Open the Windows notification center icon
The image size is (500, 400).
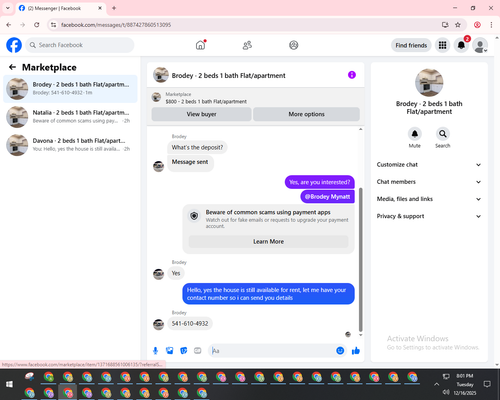tap(487, 384)
